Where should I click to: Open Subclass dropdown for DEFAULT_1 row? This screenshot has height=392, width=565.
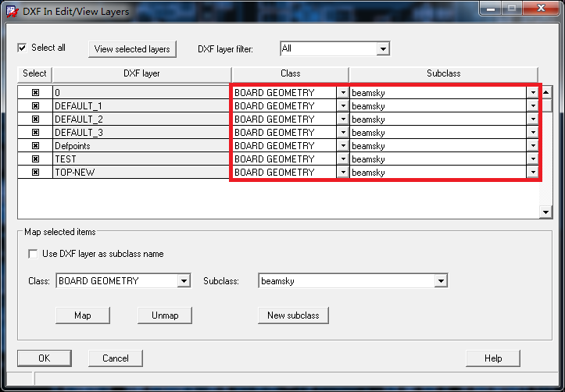click(x=532, y=106)
